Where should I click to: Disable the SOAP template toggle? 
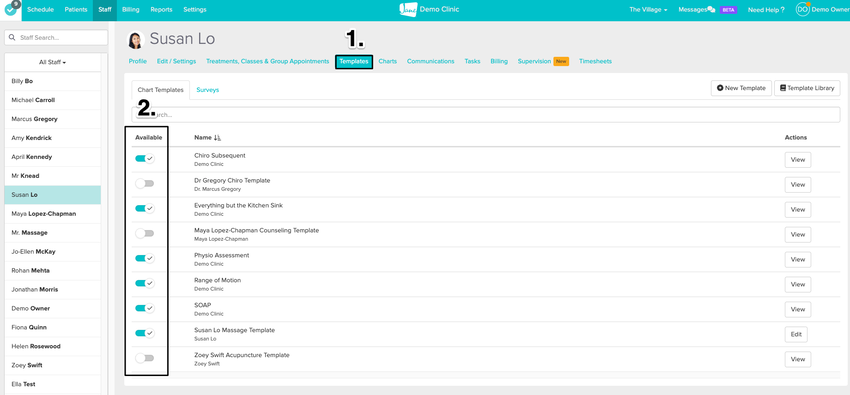(145, 308)
